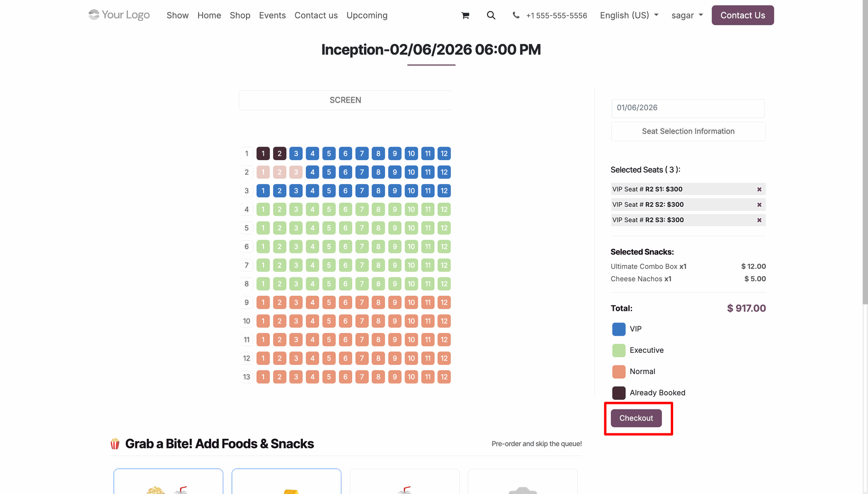This screenshot has height=494, width=868.
Task: Click the SCREEN label box
Action: (345, 100)
